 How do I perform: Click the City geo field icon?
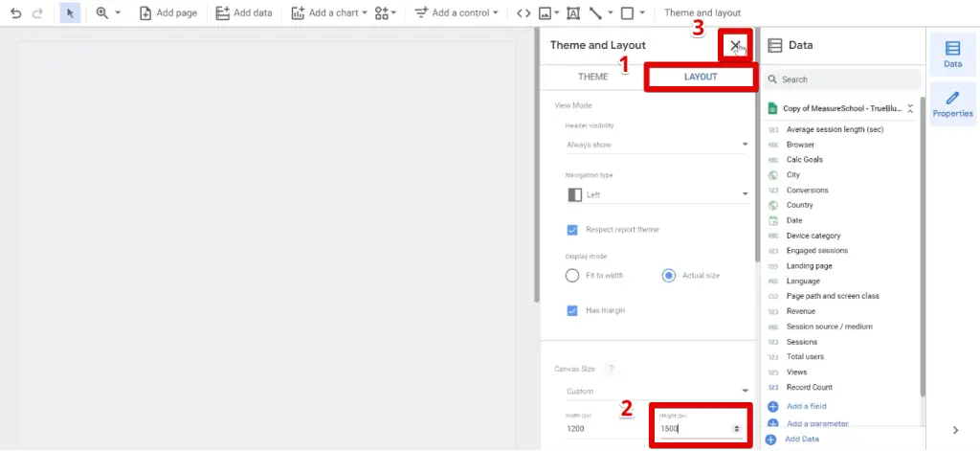pyautogui.click(x=773, y=175)
